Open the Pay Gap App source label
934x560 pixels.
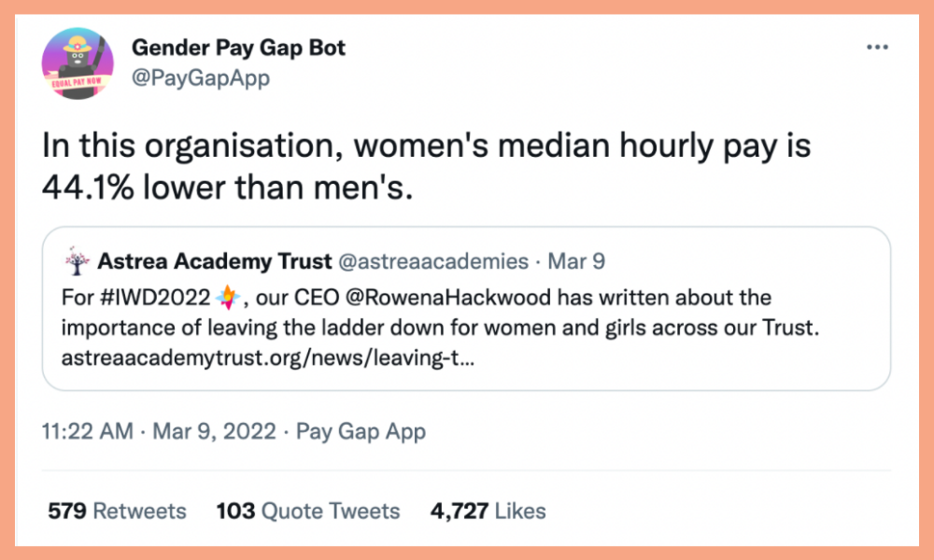tap(361, 431)
